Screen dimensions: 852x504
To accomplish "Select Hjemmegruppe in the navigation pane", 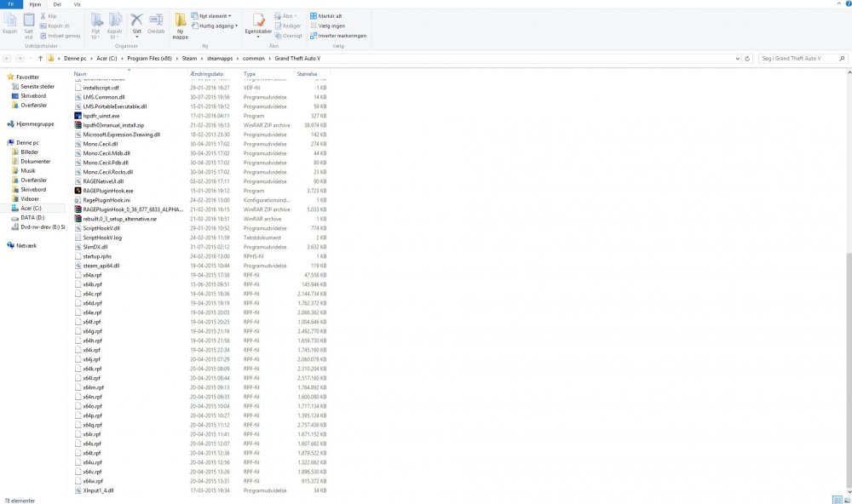I will pos(35,123).
